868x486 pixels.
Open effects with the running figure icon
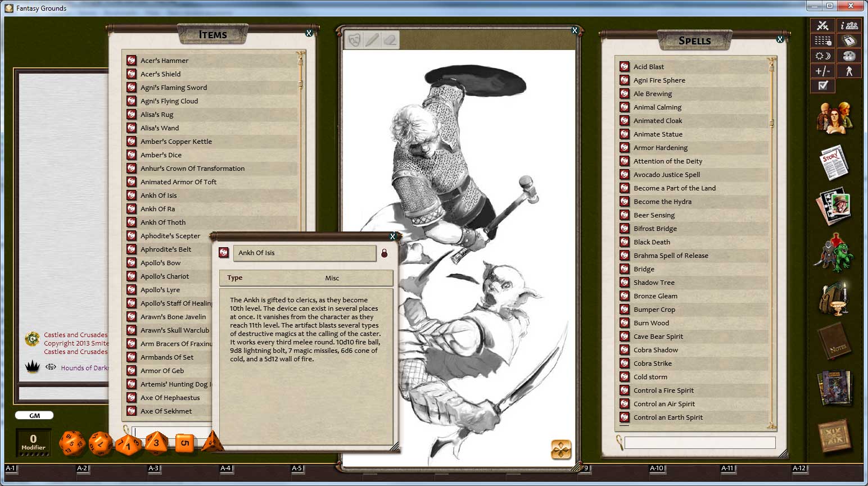tap(849, 71)
